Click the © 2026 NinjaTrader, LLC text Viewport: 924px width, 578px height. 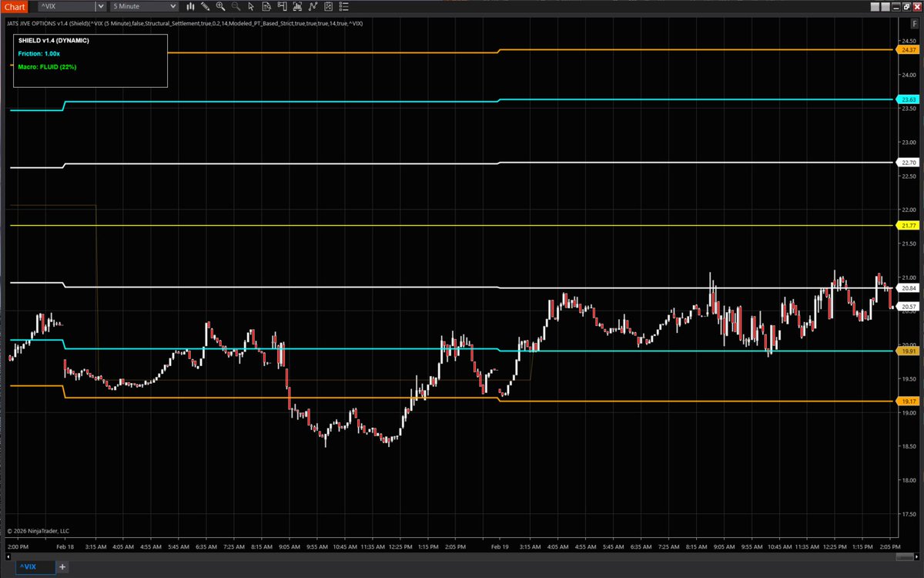38,531
